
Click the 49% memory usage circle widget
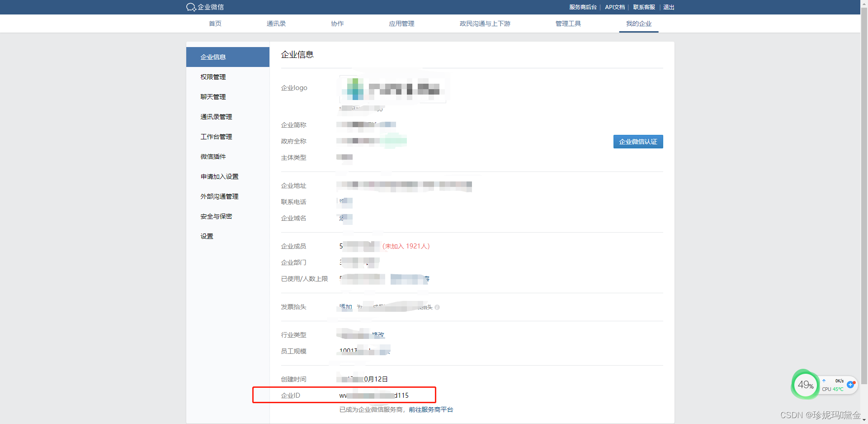pos(805,385)
